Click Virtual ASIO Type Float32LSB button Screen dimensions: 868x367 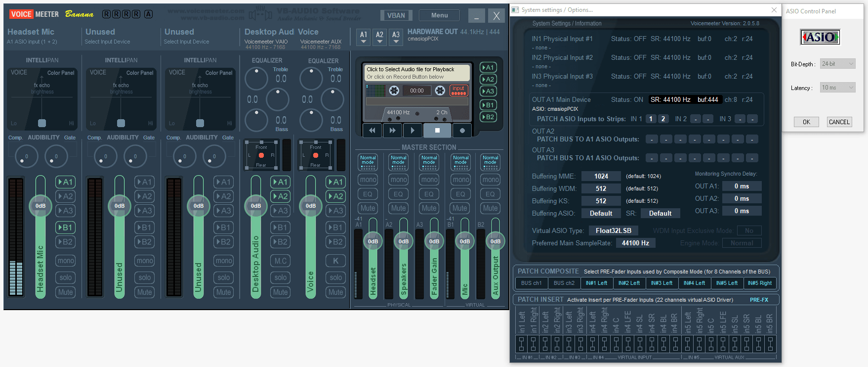pos(613,230)
